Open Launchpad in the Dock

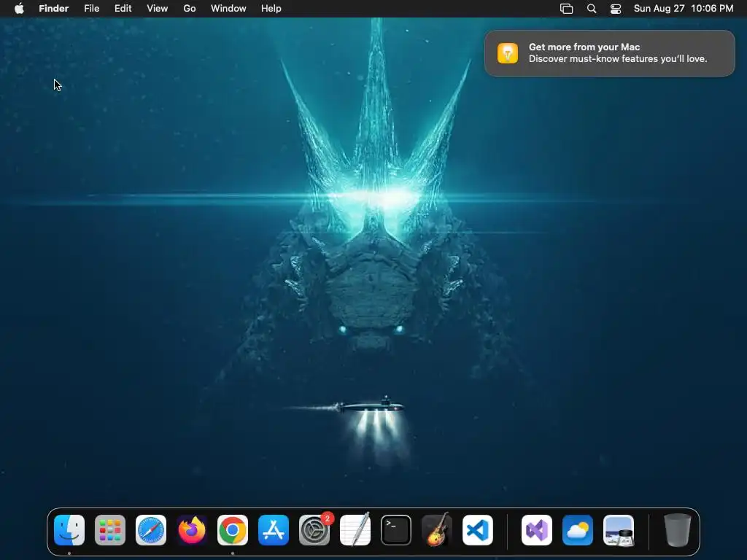pyautogui.click(x=110, y=530)
